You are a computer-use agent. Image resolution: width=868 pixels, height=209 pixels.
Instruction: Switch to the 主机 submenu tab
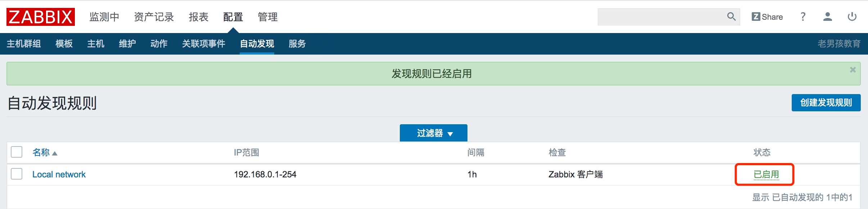(96, 44)
